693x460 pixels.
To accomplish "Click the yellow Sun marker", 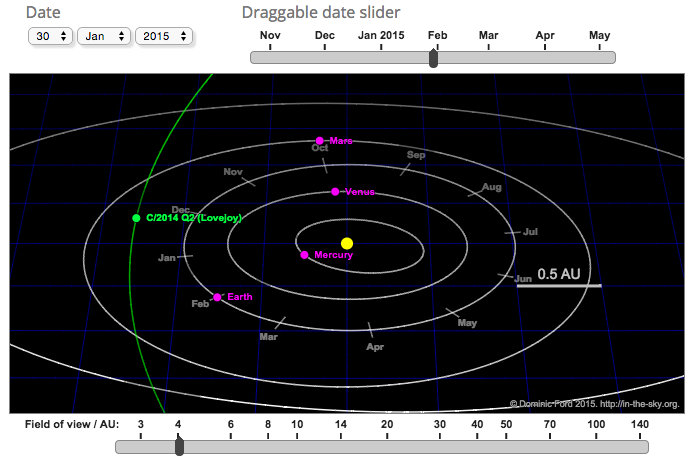I will [347, 243].
